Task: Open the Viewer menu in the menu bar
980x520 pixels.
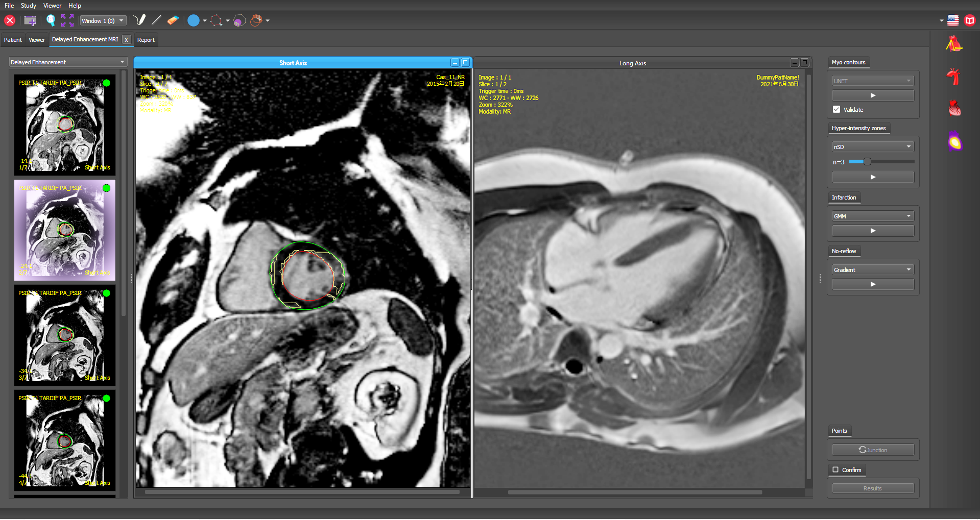Action: click(x=52, y=6)
